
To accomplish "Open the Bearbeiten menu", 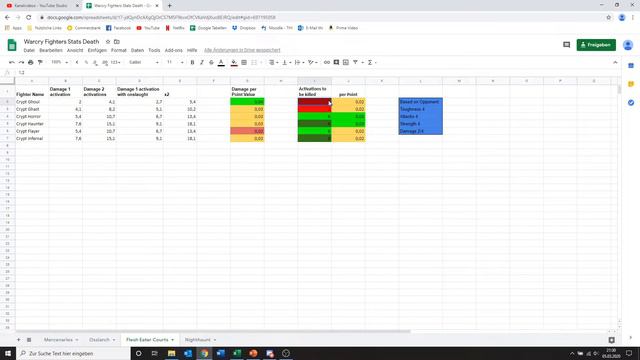I will point(51,50).
